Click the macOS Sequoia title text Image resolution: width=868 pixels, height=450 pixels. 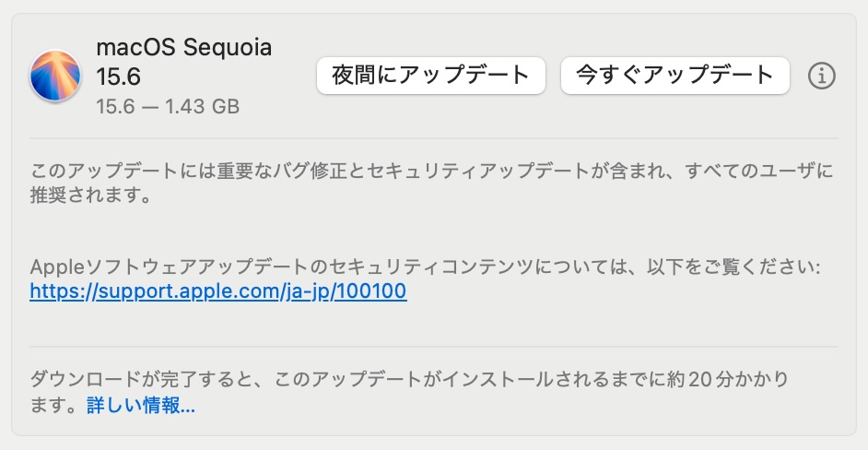click(x=183, y=48)
